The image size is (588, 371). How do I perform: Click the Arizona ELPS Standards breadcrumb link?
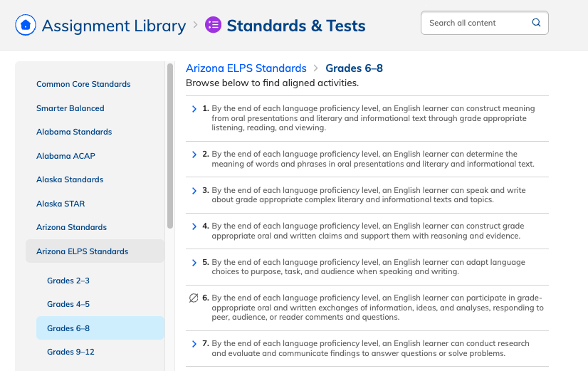pyautogui.click(x=246, y=68)
